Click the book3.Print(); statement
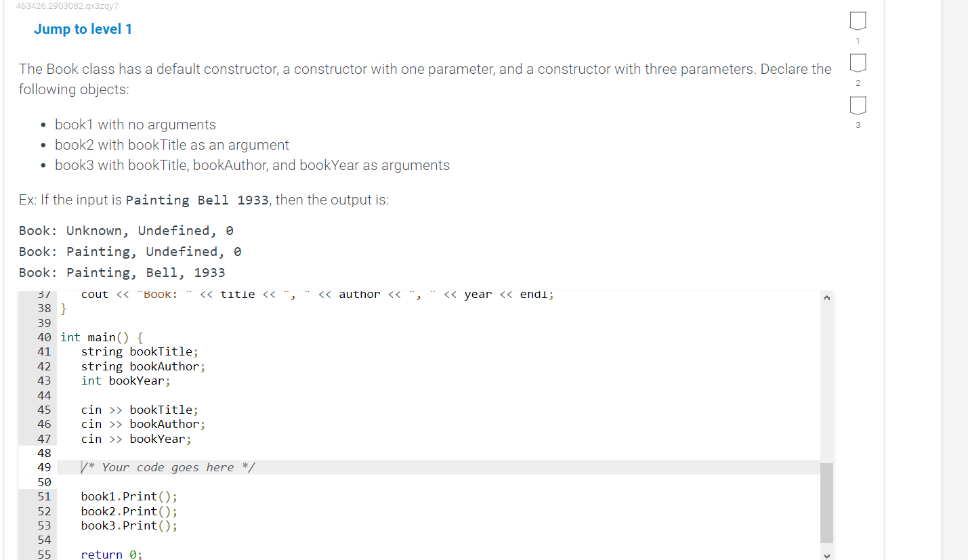The image size is (968, 560). tap(129, 525)
